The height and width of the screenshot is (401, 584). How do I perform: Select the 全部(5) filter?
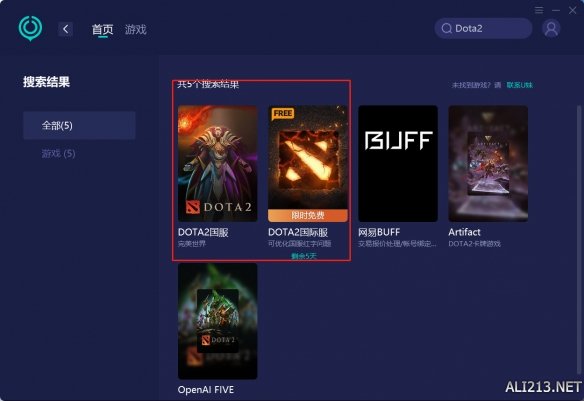79,125
